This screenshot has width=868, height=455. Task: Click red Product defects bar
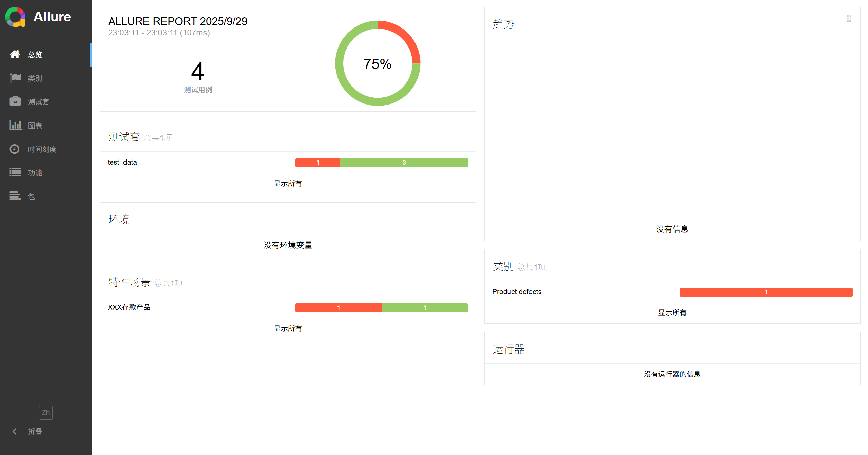tap(766, 292)
